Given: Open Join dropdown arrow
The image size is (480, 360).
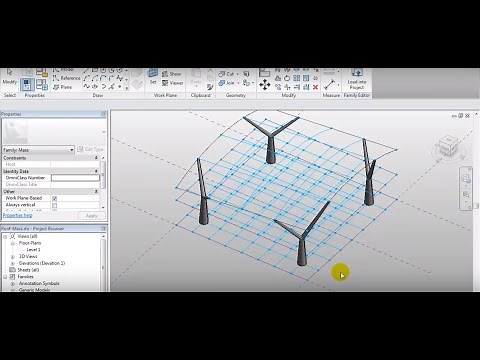Looking at the screenshot, I should pyautogui.click(x=238, y=83).
